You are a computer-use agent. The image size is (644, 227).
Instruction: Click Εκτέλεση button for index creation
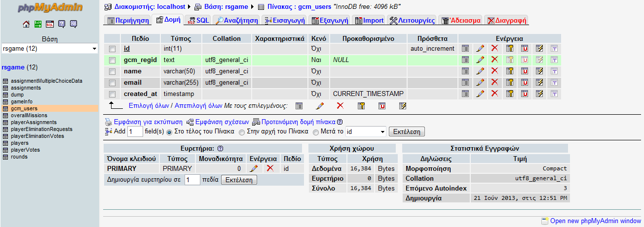239,180
